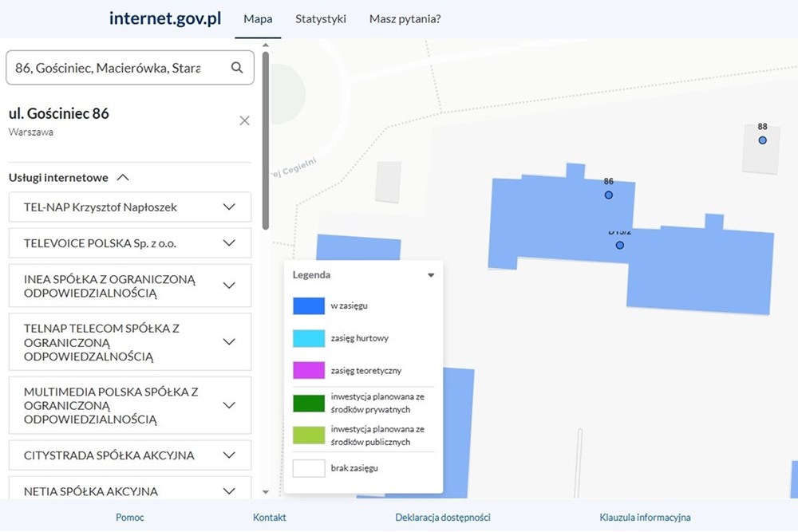The image size is (798, 532).
Task: Click the map marker near building 88
Action: (762, 140)
